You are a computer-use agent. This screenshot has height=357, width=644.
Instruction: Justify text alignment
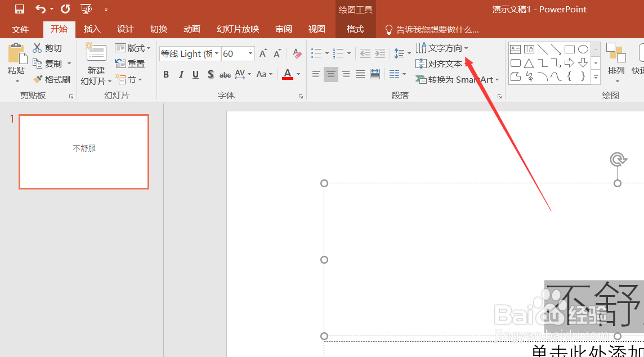click(x=360, y=74)
